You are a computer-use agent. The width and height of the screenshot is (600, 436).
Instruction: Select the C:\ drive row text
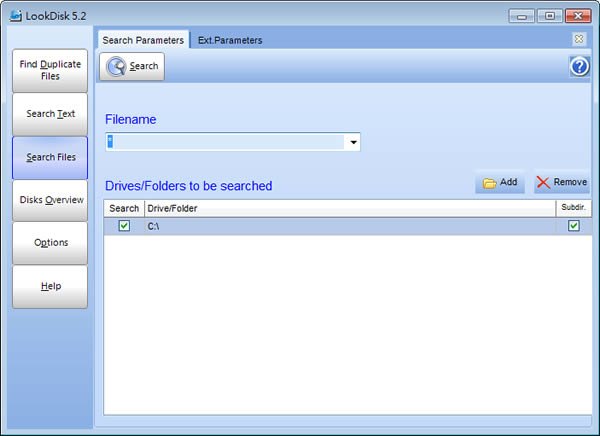pos(153,226)
